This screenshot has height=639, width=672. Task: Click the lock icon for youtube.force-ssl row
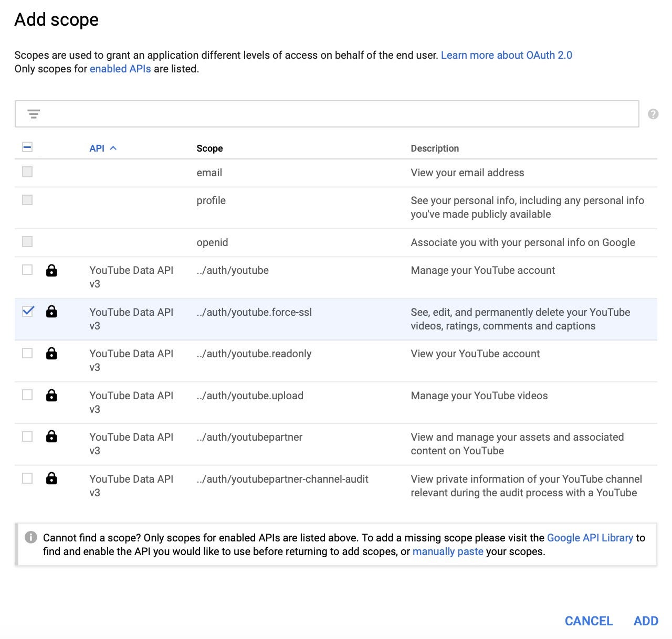tap(51, 312)
